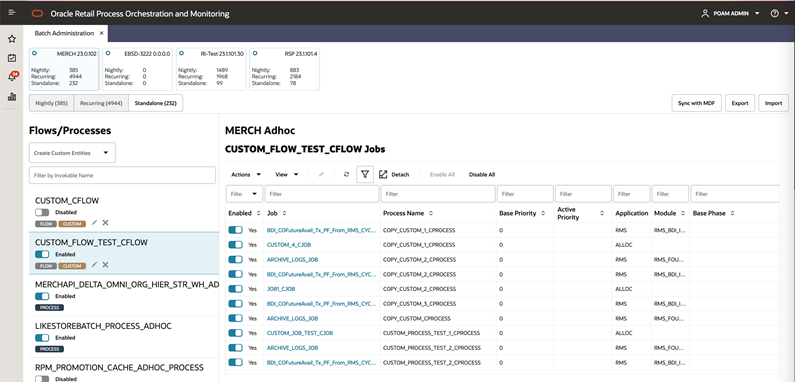The image size is (795, 382).
Task: Open notifications bell with red badge
Action: pyautogui.click(x=12, y=77)
